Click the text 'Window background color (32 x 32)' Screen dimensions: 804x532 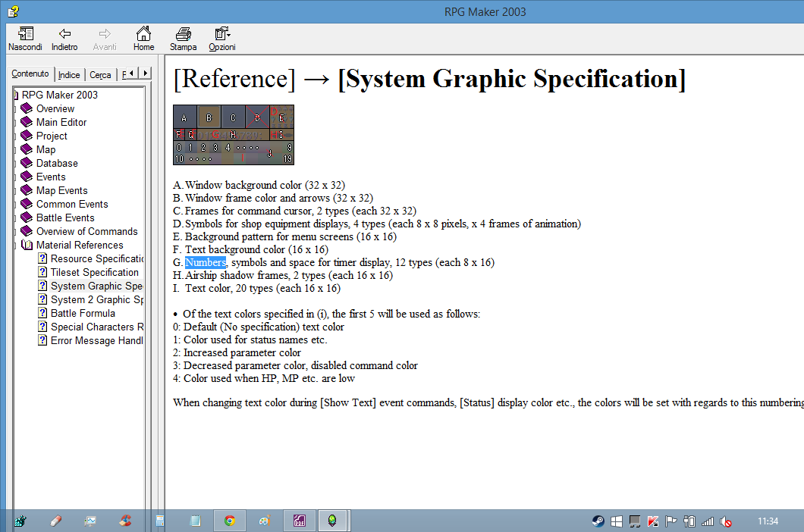click(265, 185)
